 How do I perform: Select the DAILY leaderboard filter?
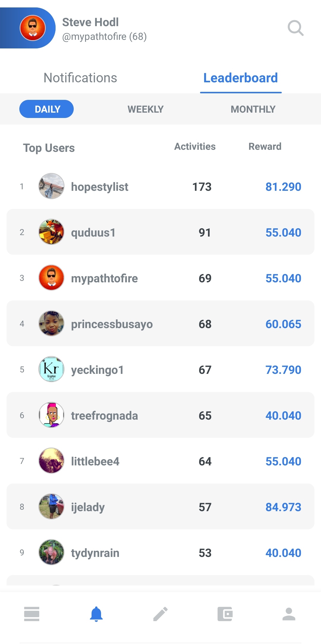click(47, 109)
